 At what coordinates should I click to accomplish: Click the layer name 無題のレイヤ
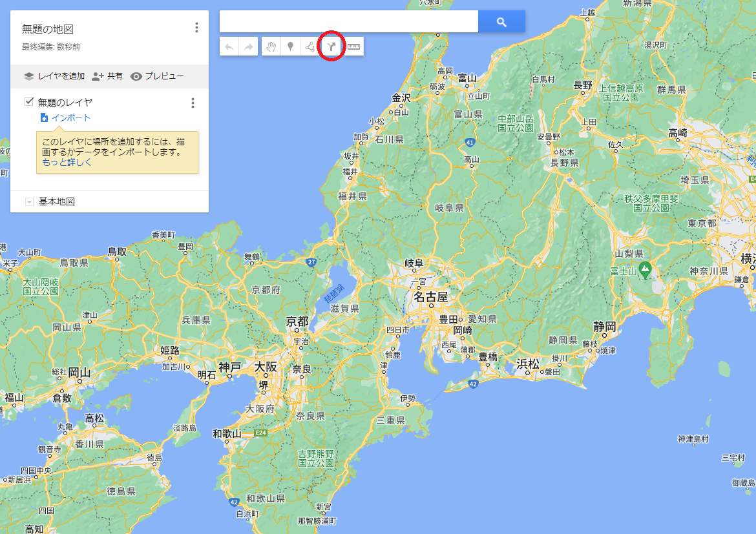(x=65, y=102)
